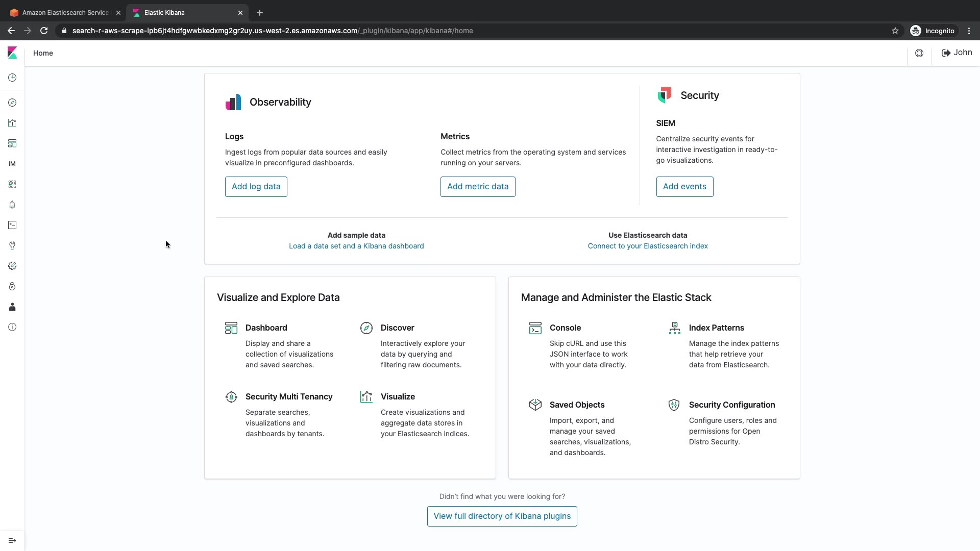Open Load a data set and Kibana dashboard link
The width and height of the screenshot is (980, 551).
tap(356, 246)
